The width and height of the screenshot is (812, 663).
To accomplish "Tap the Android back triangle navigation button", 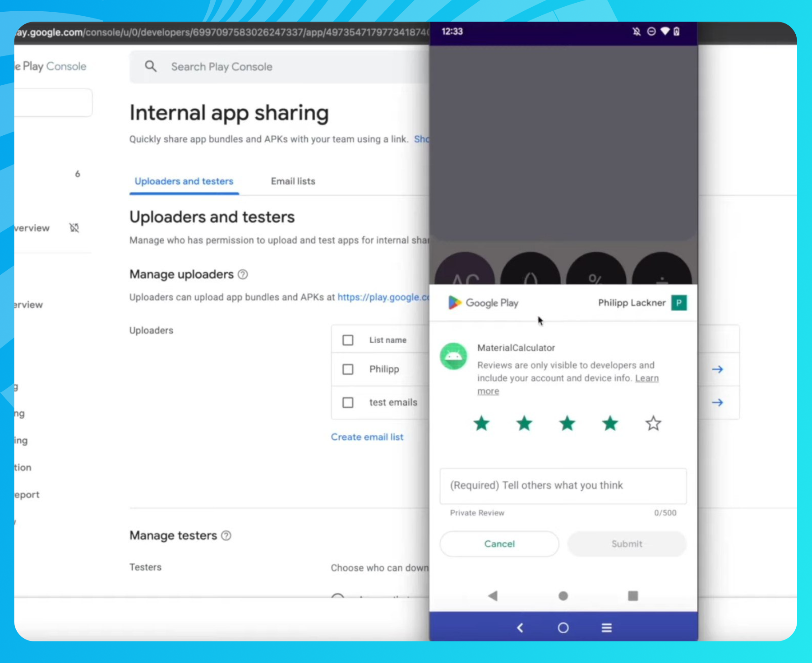I will click(493, 596).
